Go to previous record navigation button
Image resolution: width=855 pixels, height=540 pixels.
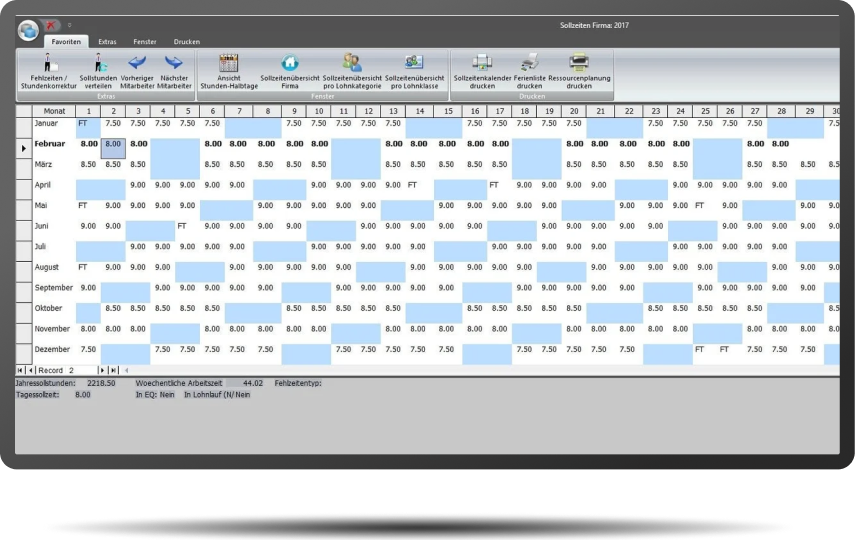(31, 370)
